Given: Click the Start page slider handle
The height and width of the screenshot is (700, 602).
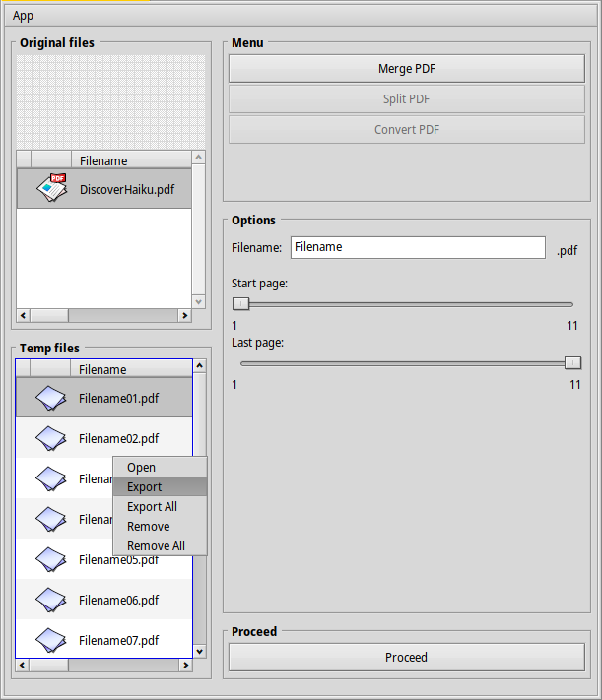Looking at the screenshot, I should (240, 304).
